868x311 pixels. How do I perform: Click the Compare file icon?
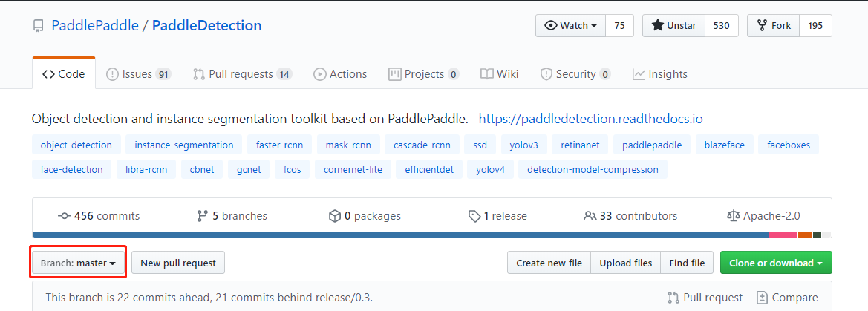click(762, 298)
